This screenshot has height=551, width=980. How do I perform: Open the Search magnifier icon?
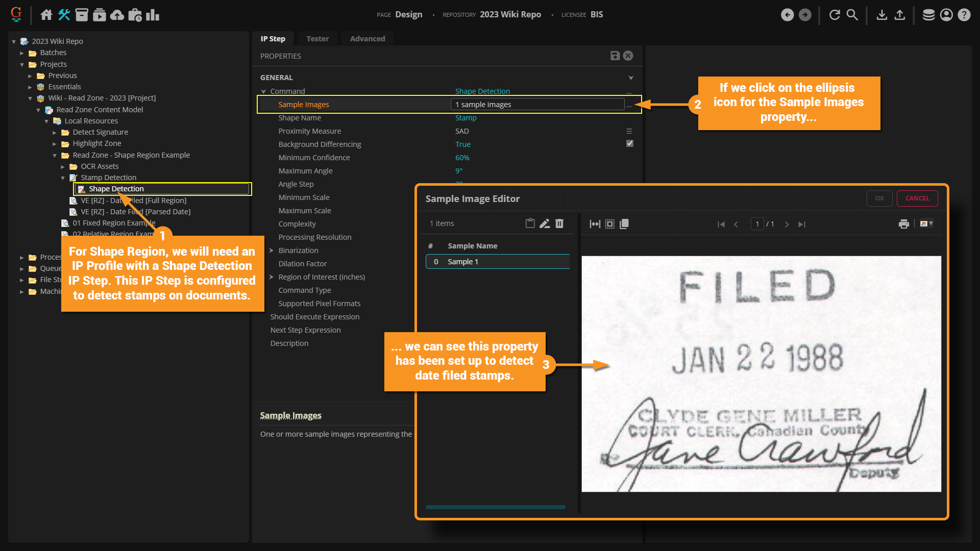click(852, 15)
